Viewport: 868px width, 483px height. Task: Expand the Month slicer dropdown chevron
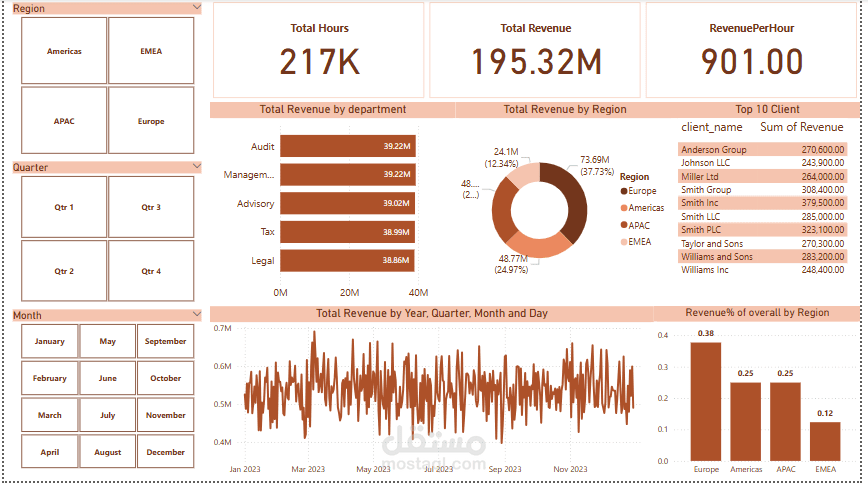(197, 314)
